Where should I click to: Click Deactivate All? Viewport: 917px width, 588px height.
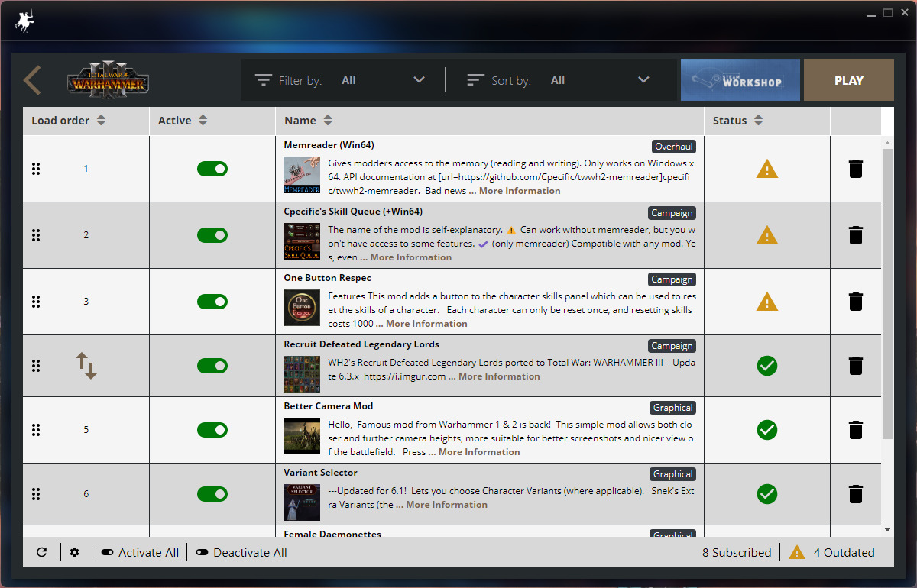pyautogui.click(x=241, y=552)
